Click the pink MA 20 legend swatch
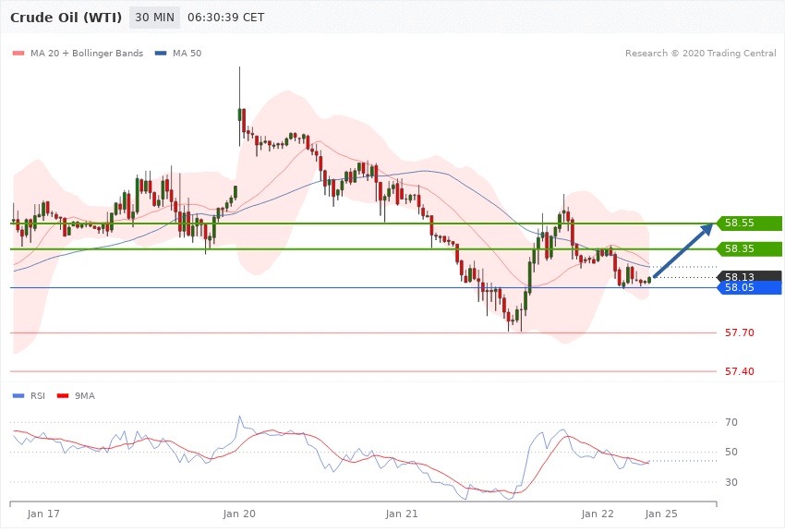The height and width of the screenshot is (532, 785). tap(18, 53)
